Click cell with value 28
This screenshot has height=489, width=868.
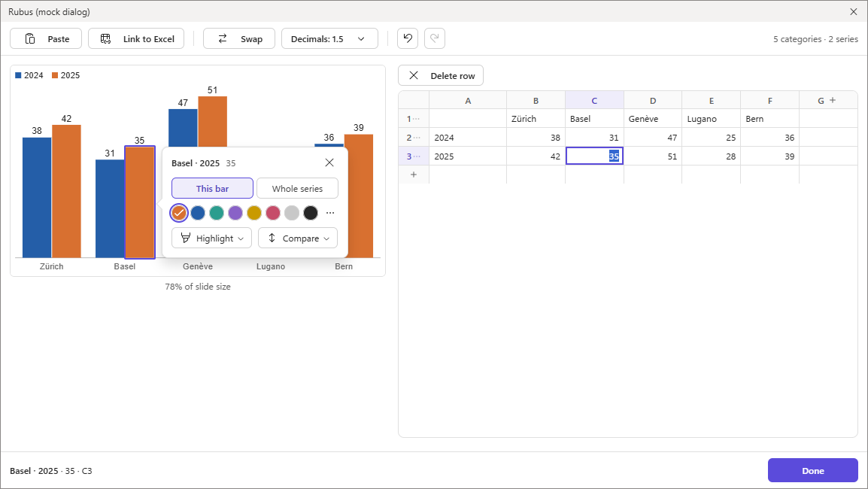712,156
